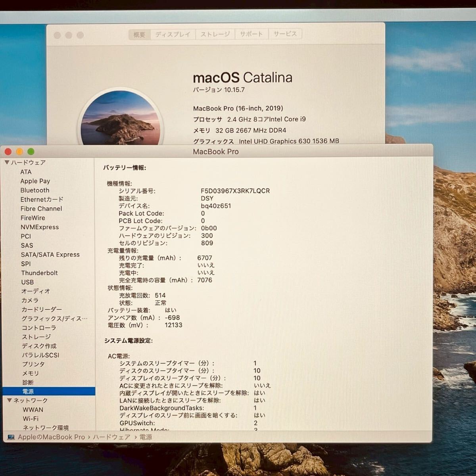
Task: Open the サポート tab
Action: click(x=251, y=34)
